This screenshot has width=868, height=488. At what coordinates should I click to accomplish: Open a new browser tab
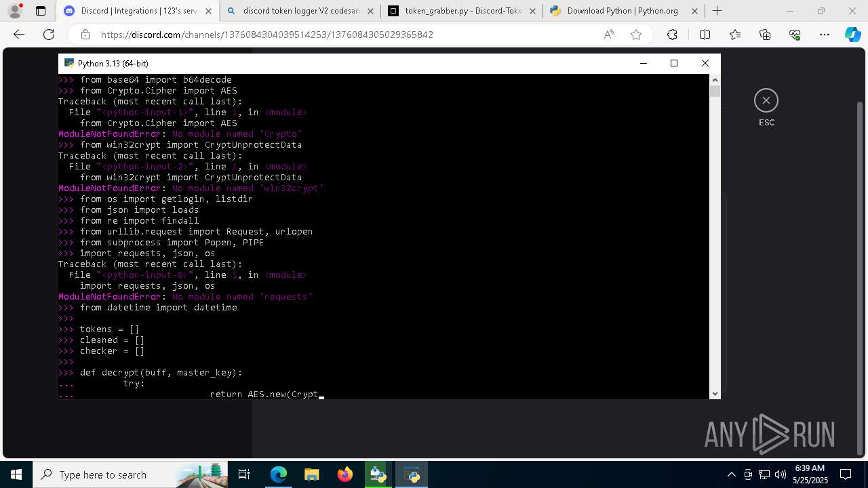click(x=717, y=11)
